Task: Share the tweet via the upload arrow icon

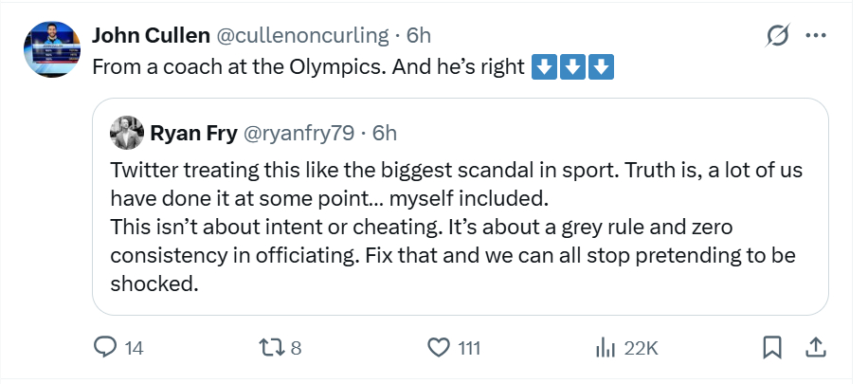Action: (x=814, y=348)
